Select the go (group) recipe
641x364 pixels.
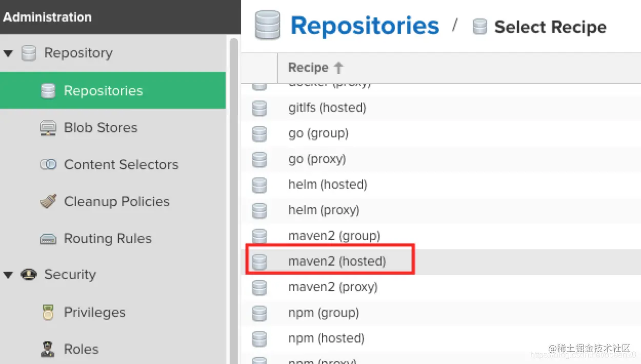[x=318, y=133]
